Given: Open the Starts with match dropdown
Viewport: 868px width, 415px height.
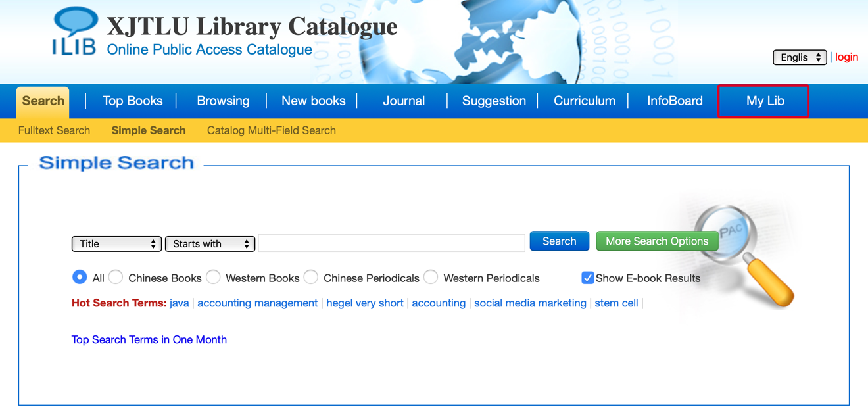Looking at the screenshot, I should tap(210, 243).
